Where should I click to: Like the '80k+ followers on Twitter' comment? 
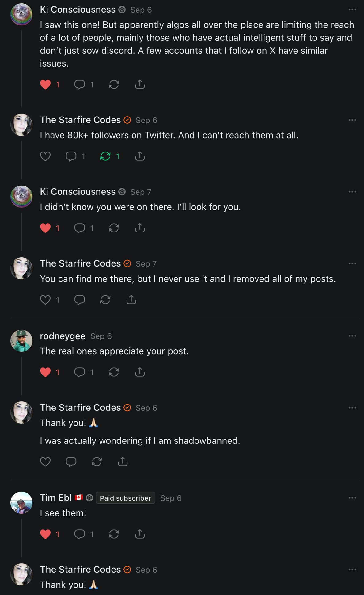click(45, 156)
